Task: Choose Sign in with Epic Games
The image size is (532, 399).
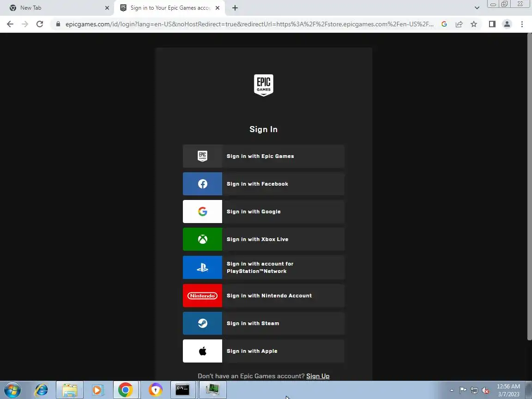Action: pyautogui.click(x=264, y=156)
